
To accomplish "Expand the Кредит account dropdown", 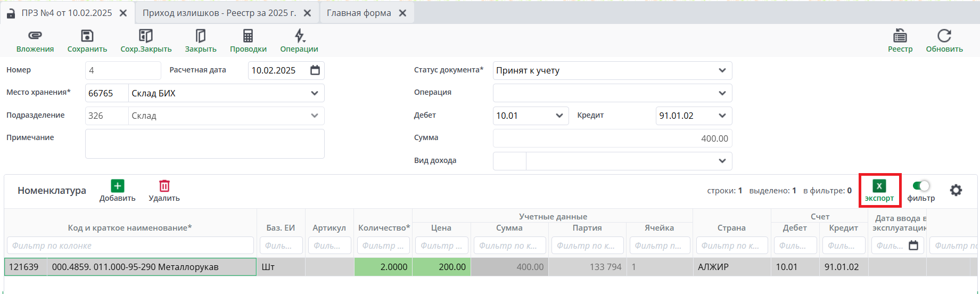I will pos(722,116).
